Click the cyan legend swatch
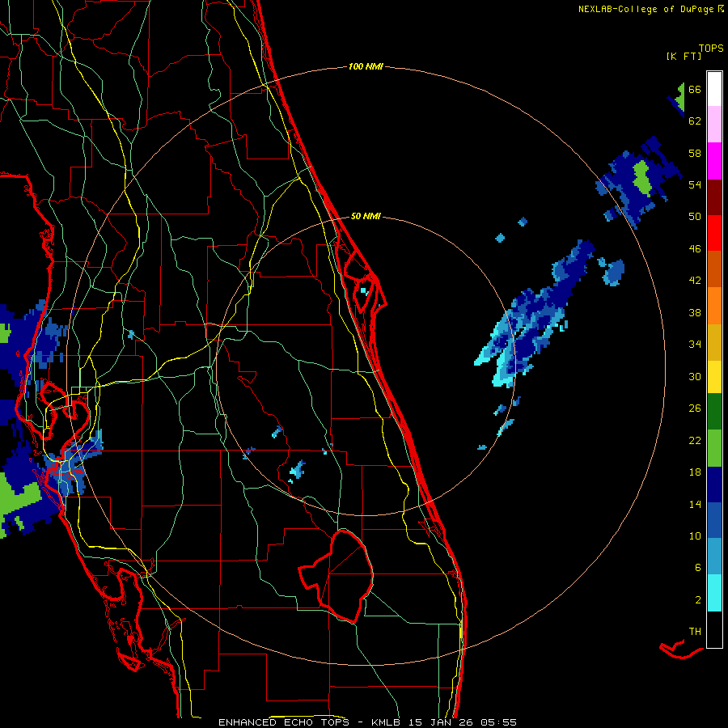The height and width of the screenshot is (728, 728). pos(714,593)
